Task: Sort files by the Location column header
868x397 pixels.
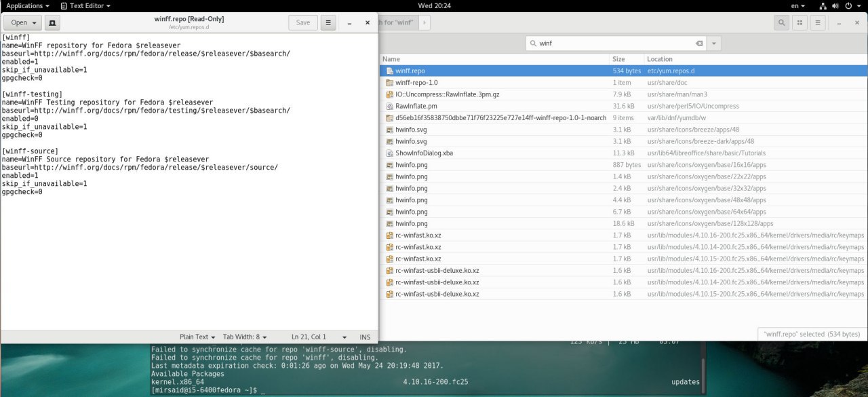Action: [755, 59]
